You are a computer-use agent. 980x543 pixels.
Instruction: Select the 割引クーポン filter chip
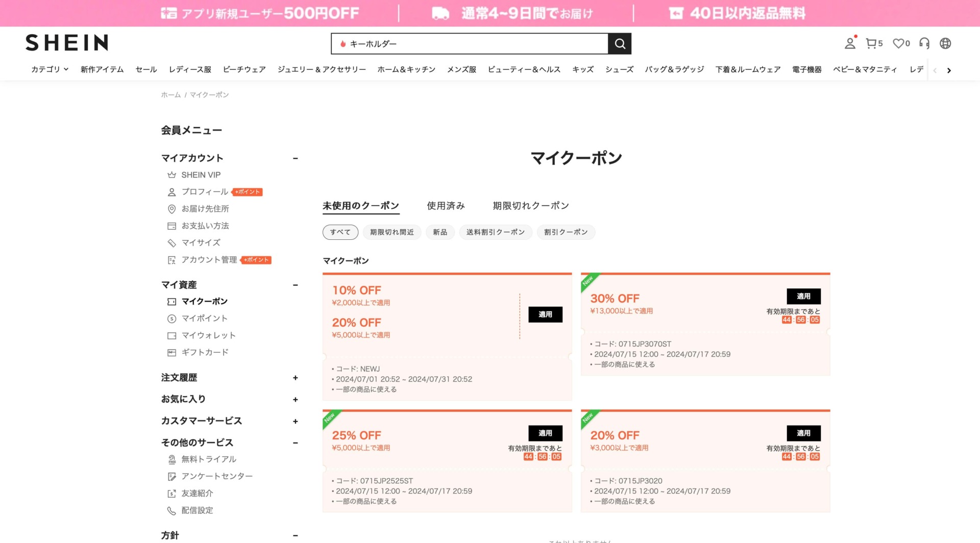(x=566, y=232)
